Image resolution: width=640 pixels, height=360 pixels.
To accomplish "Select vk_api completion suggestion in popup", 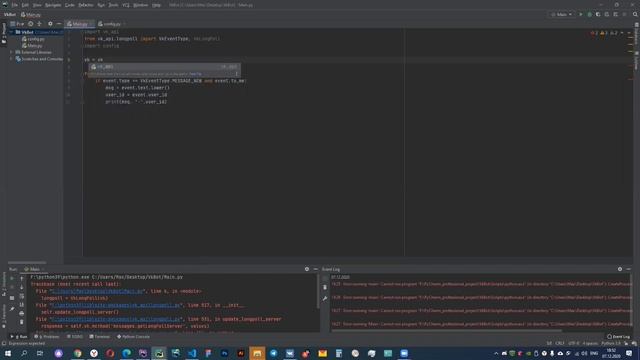I will pyautogui.click(x=164, y=67).
